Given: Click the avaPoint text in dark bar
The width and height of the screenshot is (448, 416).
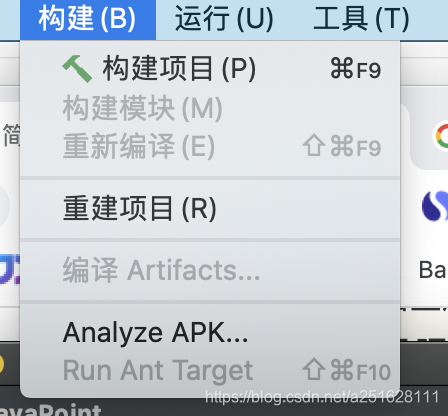Looking at the screenshot, I should 50,411.
